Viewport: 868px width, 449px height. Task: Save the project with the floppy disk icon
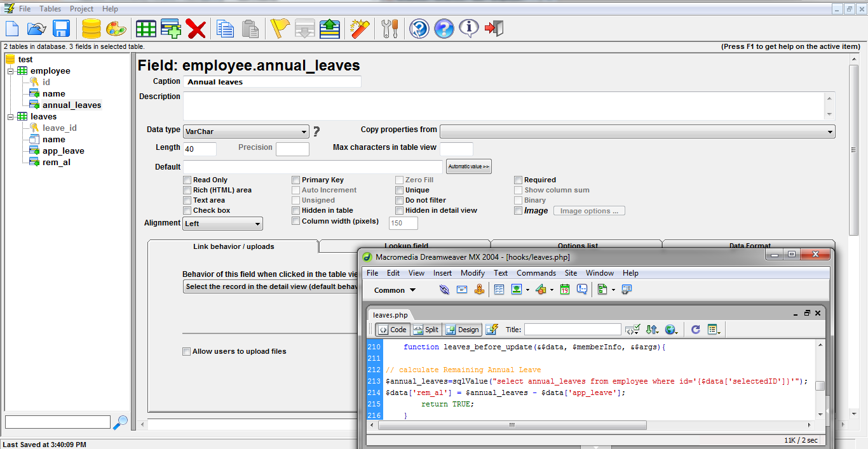pyautogui.click(x=61, y=29)
